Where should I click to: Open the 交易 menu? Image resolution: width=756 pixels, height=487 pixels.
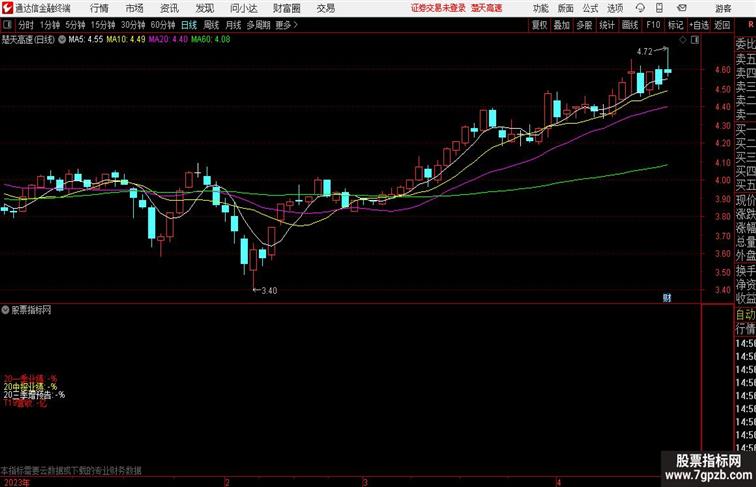coord(325,8)
